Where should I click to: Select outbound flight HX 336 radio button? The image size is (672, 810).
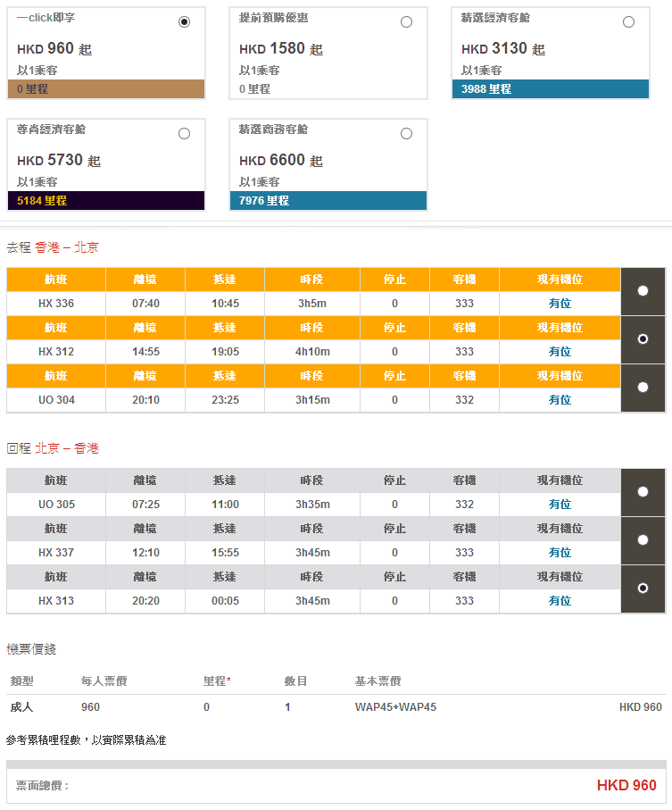[x=643, y=291]
